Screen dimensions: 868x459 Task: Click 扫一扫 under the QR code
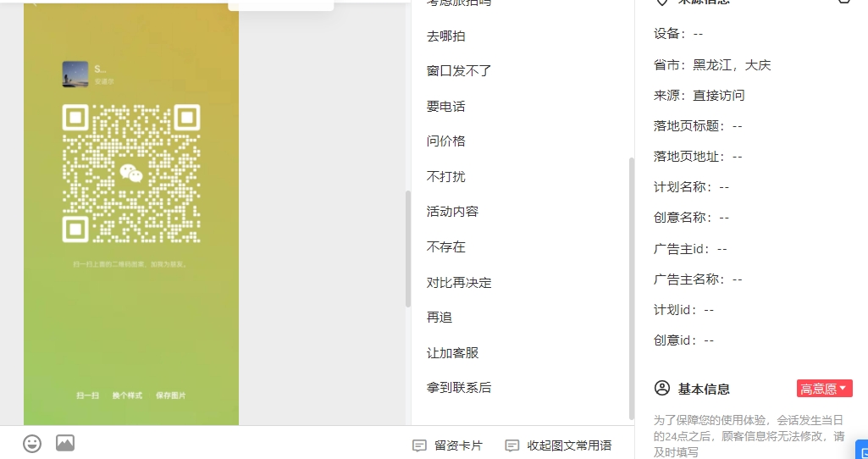tap(87, 395)
